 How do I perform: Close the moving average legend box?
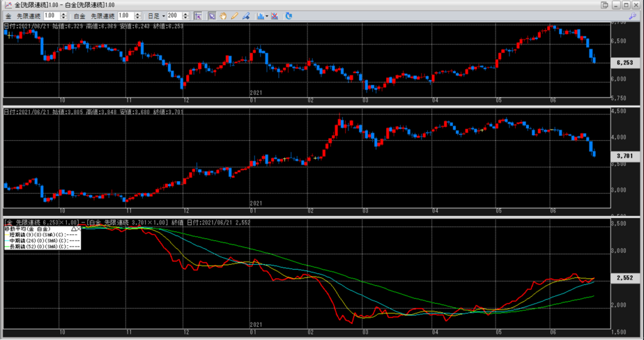coord(80,228)
